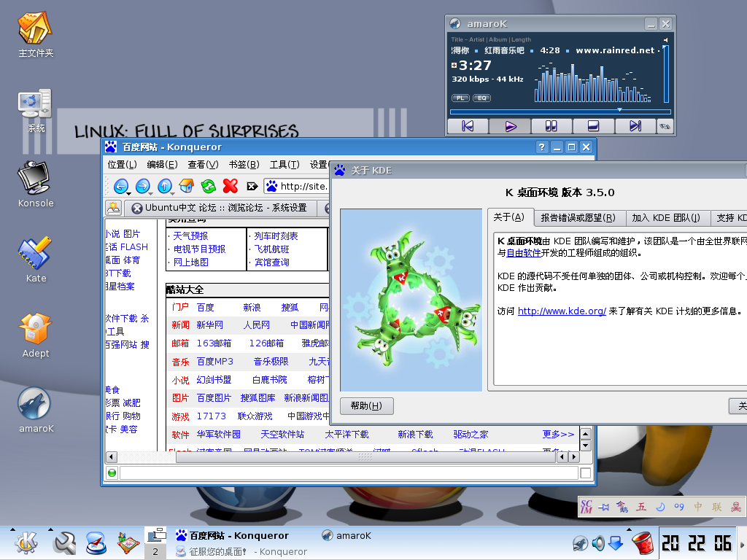Viewport: 747px width, 560px height.
Task: Open the 企鹅 input method SCIM menu
Action: (622, 507)
